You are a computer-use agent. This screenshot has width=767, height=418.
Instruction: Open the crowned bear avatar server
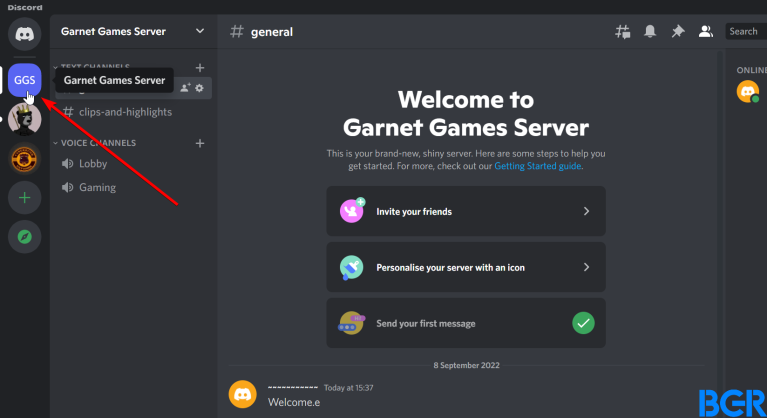point(24,119)
